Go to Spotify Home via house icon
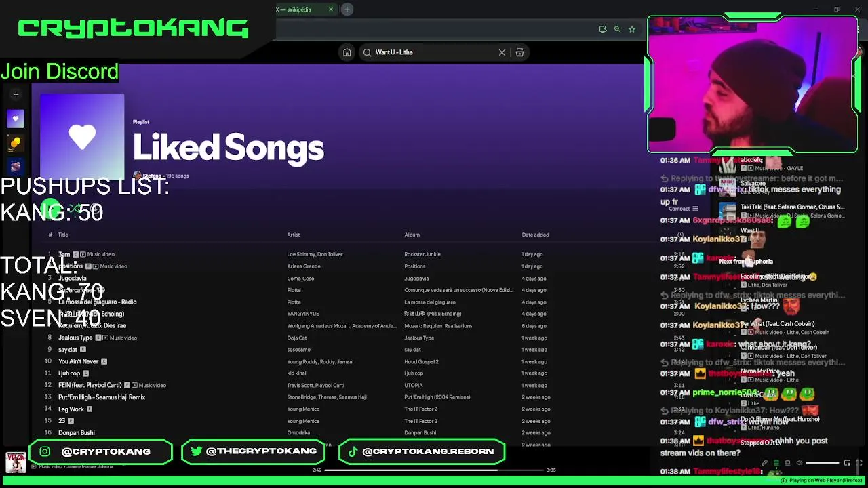The height and width of the screenshot is (488, 868). 347,52
